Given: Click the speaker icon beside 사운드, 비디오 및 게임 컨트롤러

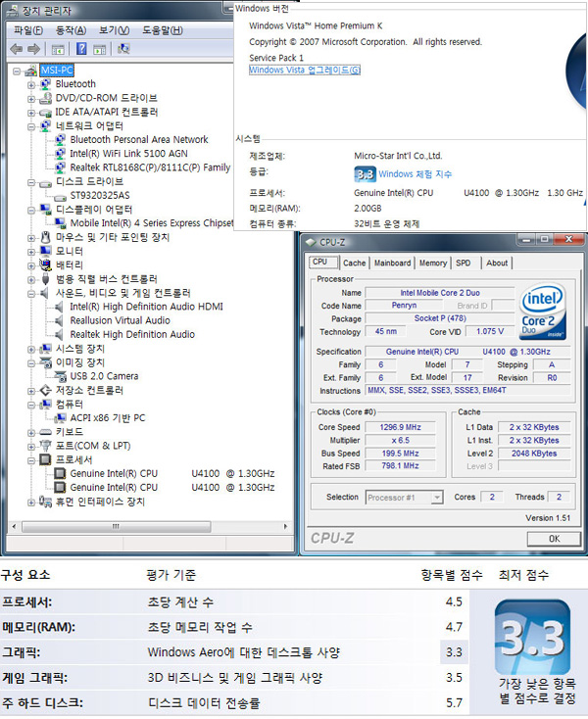Looking at the screenshot, I should [45, 293].
